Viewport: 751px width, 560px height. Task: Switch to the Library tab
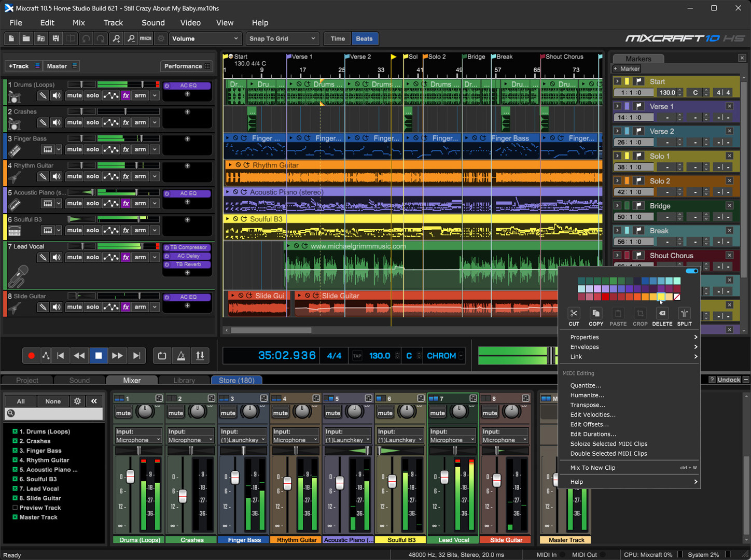click(184, 380)
